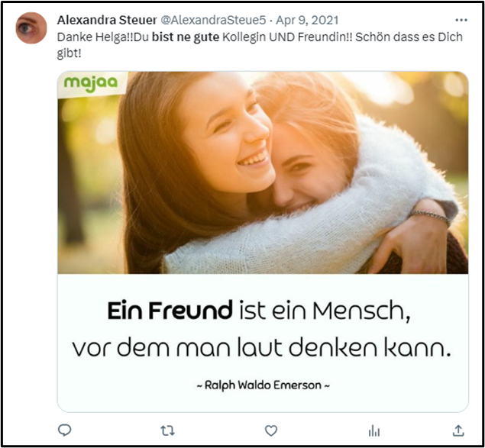Click the line 'vor dem man laut denken kann.'
Image resolution: width=485 pixels, height=448 pixels.
pos(262,348)
